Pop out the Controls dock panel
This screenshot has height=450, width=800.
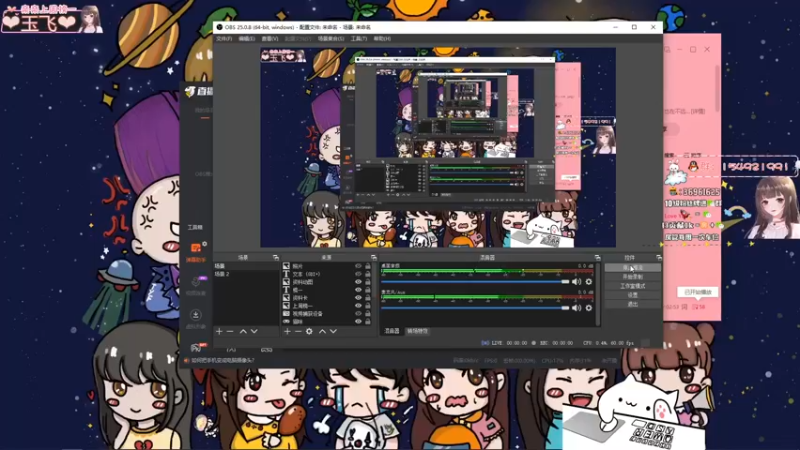[659, 258]
